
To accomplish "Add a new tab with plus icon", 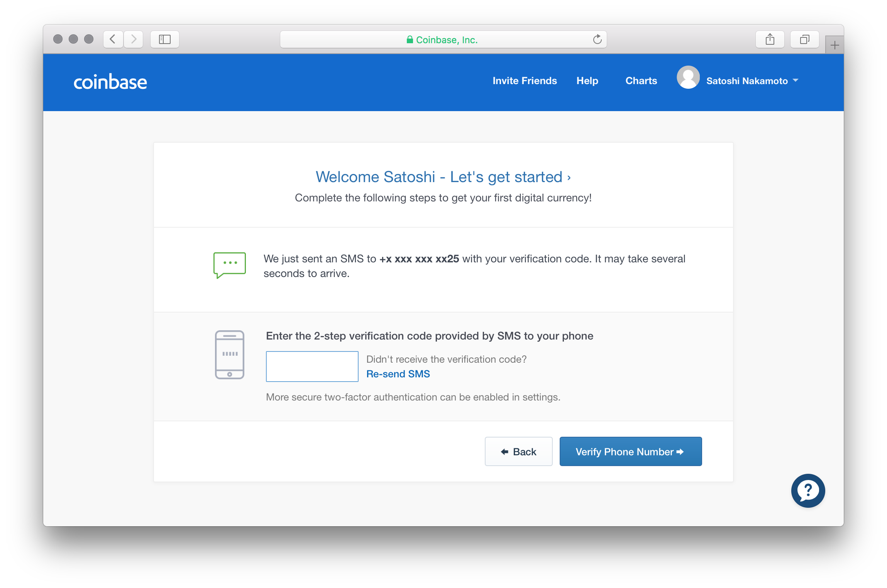I will click(x=835, y=45).
